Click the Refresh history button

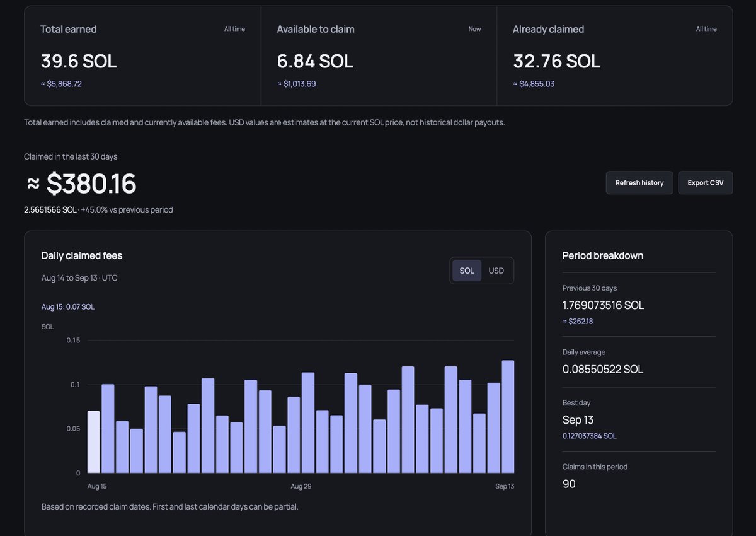[639, 183]
